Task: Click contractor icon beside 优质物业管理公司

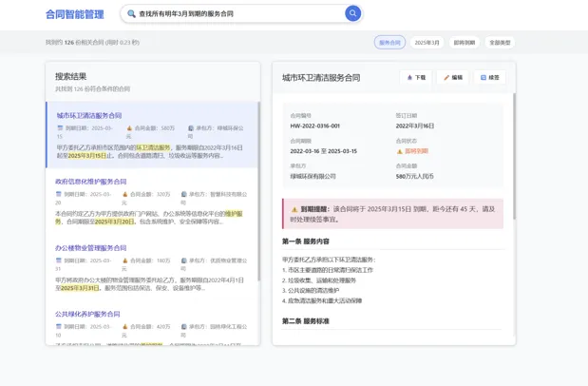Action: 183,261
